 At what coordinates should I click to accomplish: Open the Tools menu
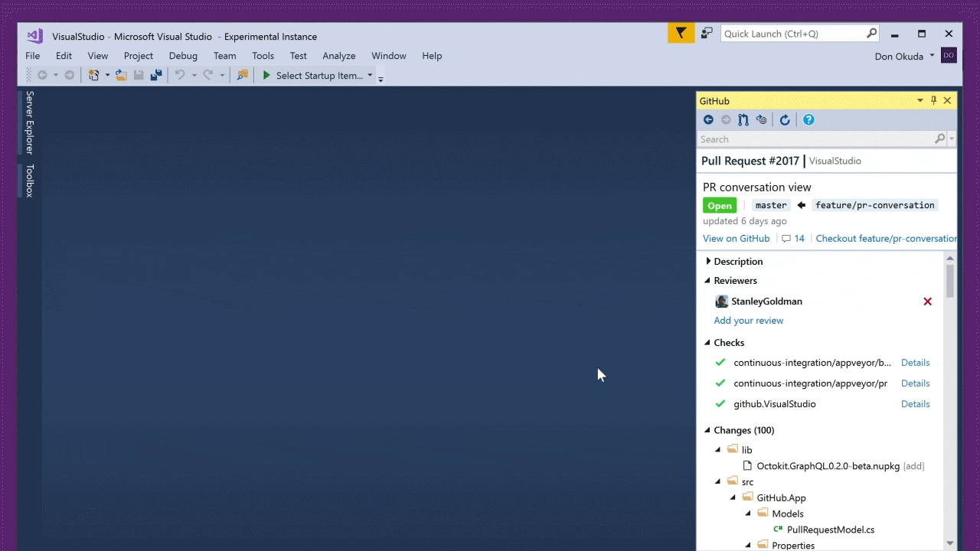[263, 56]
